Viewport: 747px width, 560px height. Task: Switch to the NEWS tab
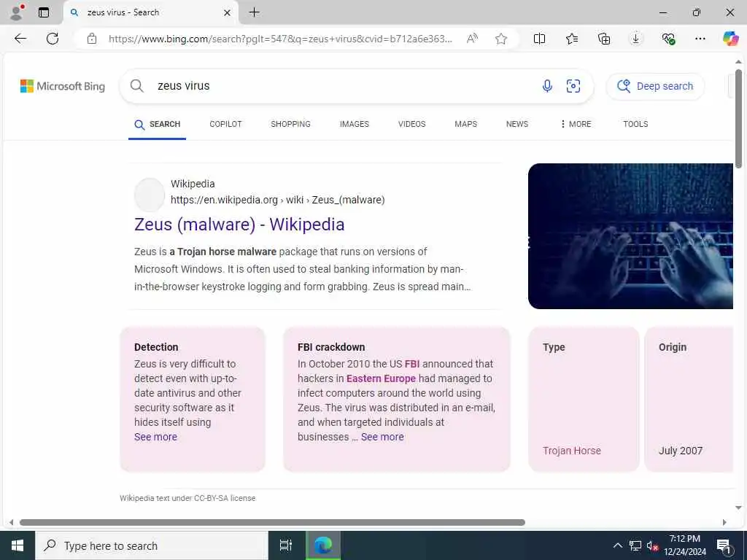click(x=517, y=124)
